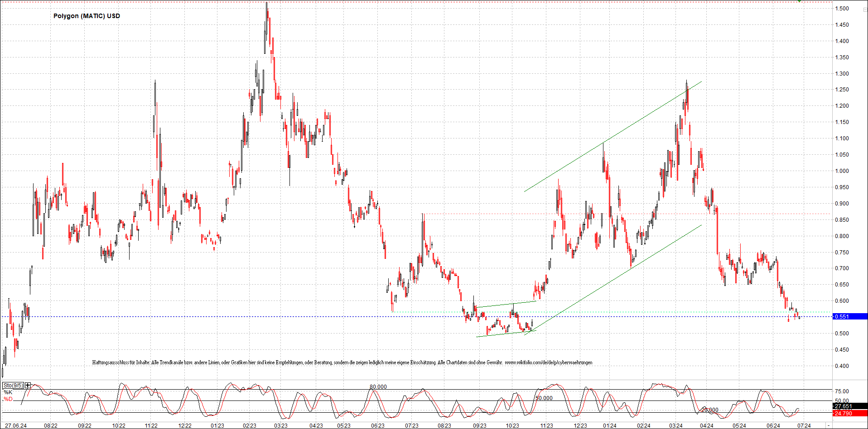Click the 07|24 date axis label

804,425
